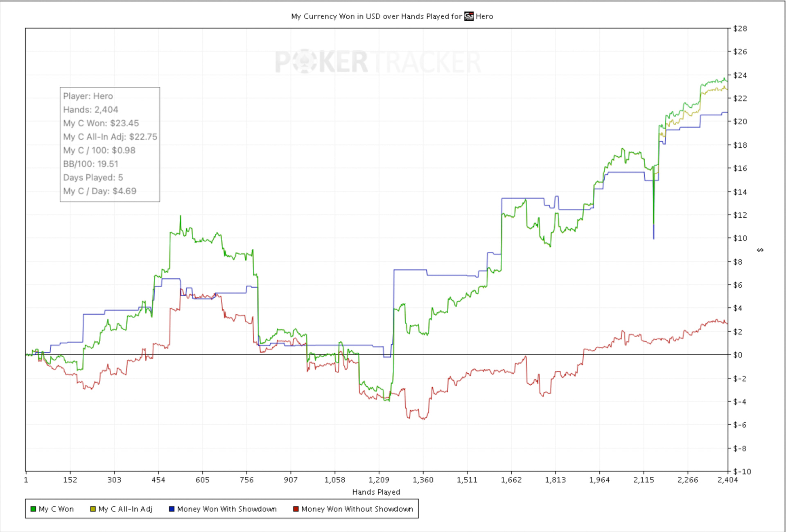Click the 454 hands x-axis label

pos(158,480)
